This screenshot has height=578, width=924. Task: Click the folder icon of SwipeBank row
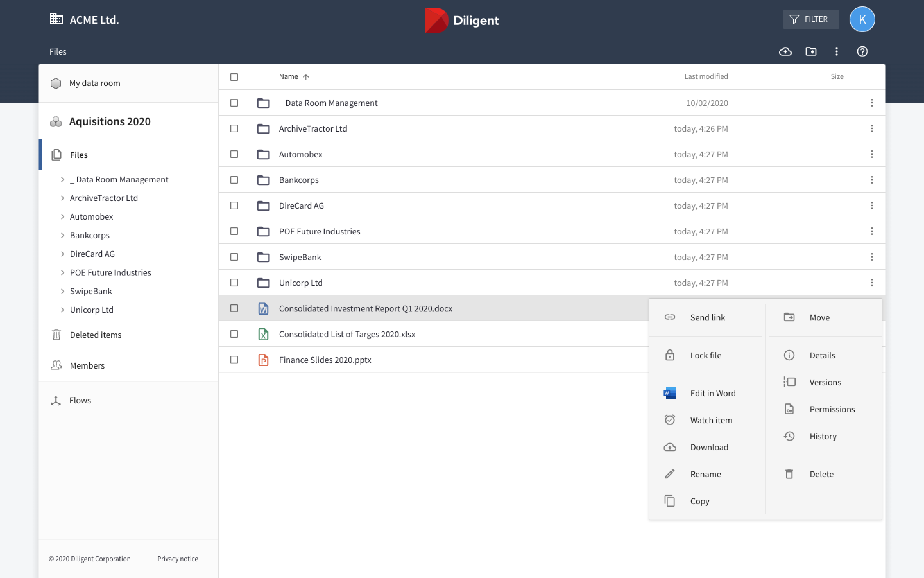coord(263,257)
